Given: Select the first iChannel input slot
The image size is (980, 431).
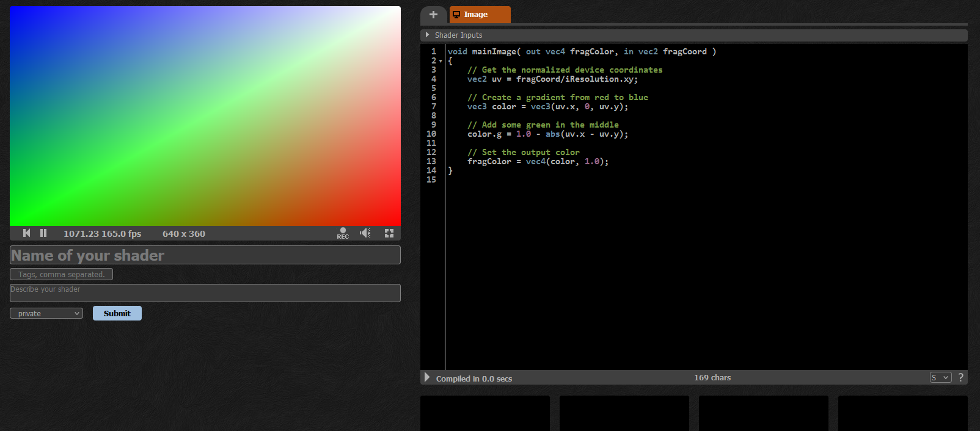Looking at the screenshot, I should (485, 413).
